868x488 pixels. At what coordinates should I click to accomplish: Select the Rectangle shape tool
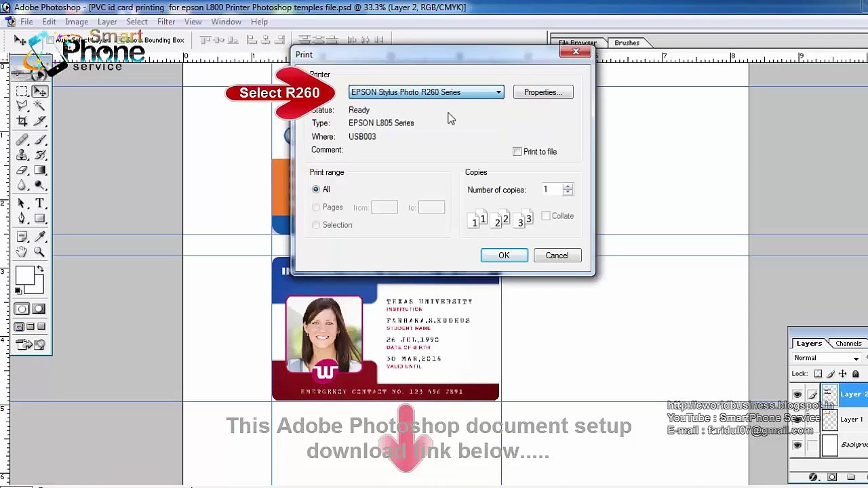(39, 218)
